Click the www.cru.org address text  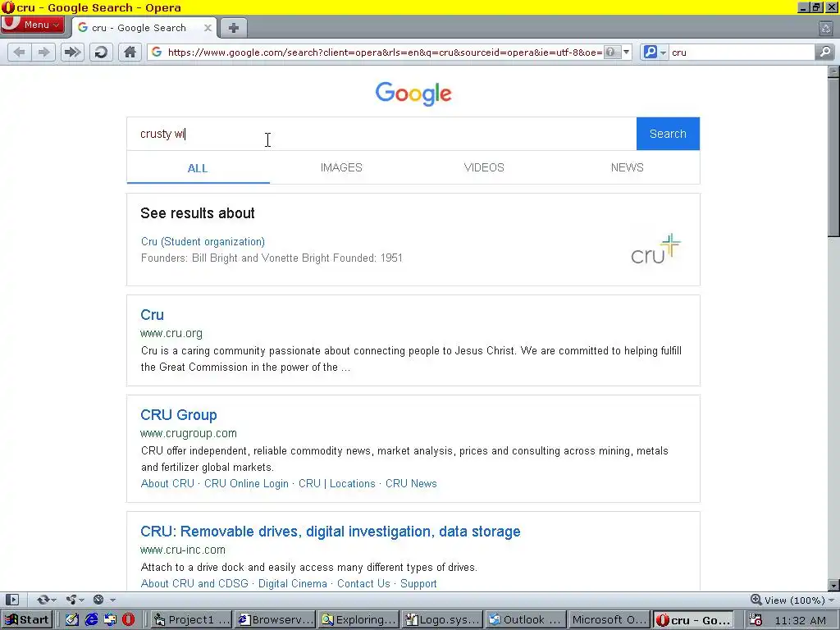[171, 333]
